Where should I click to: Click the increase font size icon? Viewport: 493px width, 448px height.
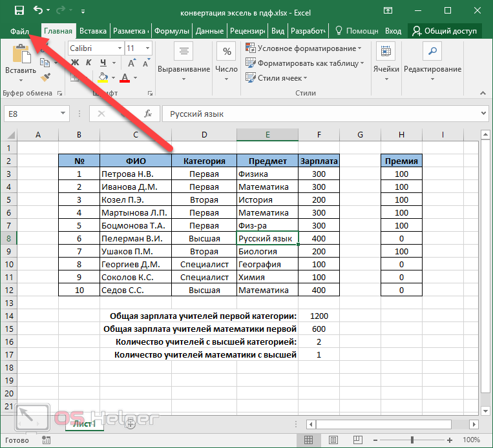point(132,63)
